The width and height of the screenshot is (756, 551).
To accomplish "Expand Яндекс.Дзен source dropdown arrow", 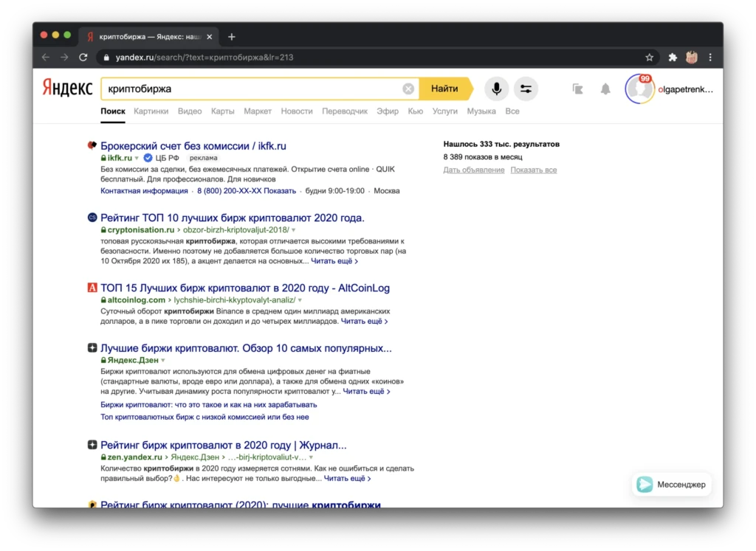I will tap(163, 360).
